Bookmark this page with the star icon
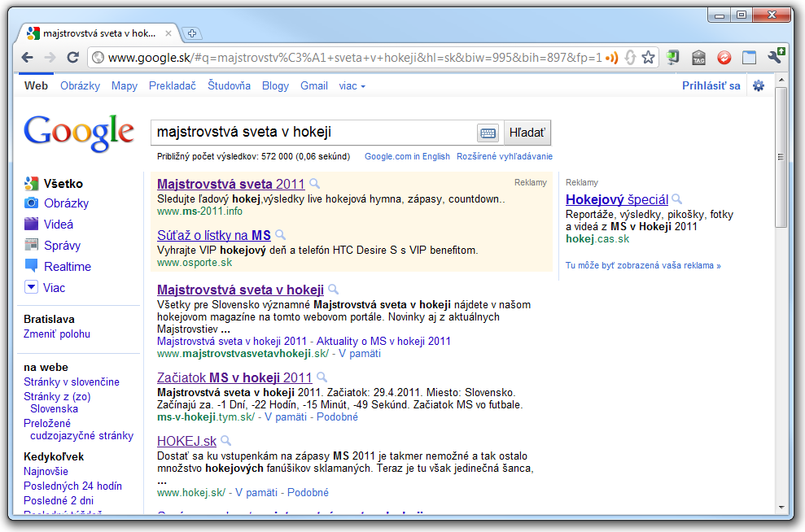This screenshot has width=805, height=532. point(648,58)
